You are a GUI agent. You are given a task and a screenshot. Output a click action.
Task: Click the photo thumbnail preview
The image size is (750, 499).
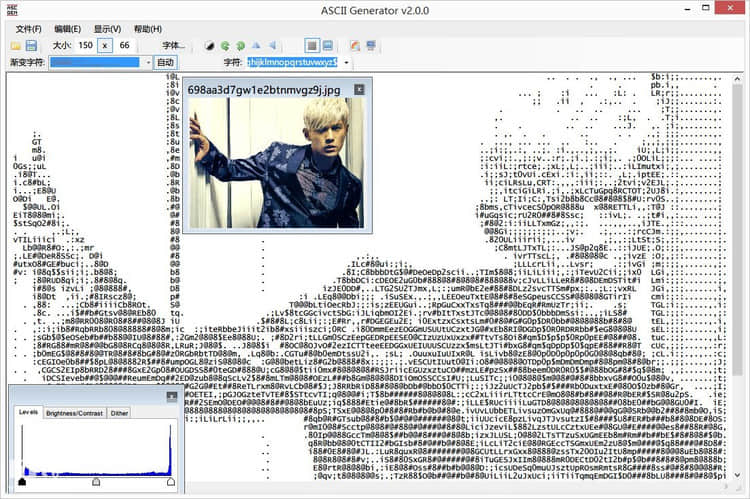point(276,163)
